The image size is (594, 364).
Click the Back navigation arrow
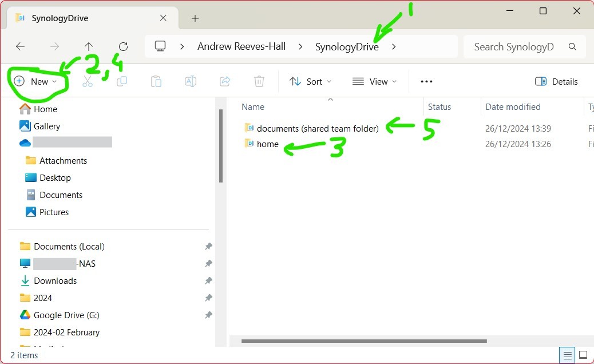[x=20, y=47]
